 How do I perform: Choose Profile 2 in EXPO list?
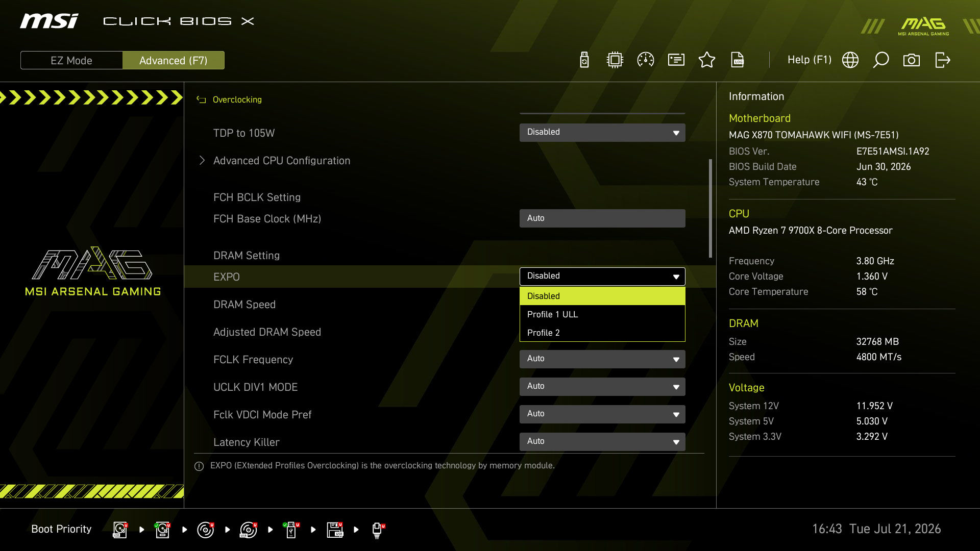(x=602, y=333)
